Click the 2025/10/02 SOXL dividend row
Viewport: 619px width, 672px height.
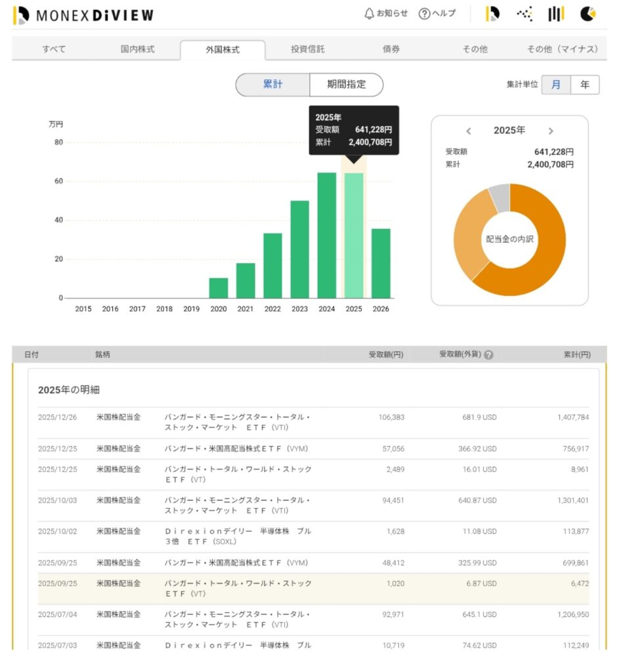pyautogui.click(x=313, y=537)
